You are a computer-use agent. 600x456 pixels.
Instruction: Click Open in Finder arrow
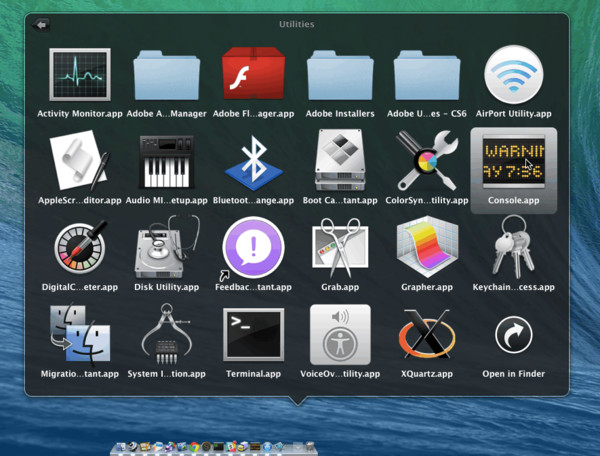tap(514, 335)
